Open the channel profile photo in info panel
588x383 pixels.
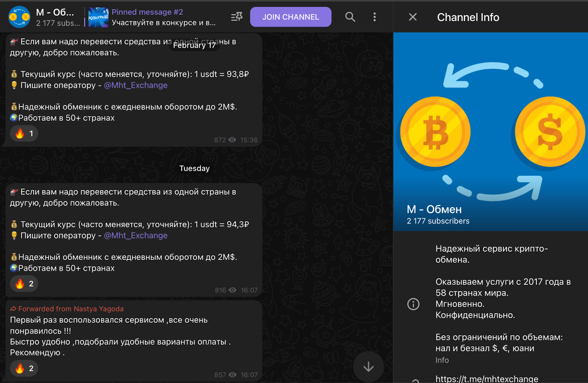pos(491,132)
